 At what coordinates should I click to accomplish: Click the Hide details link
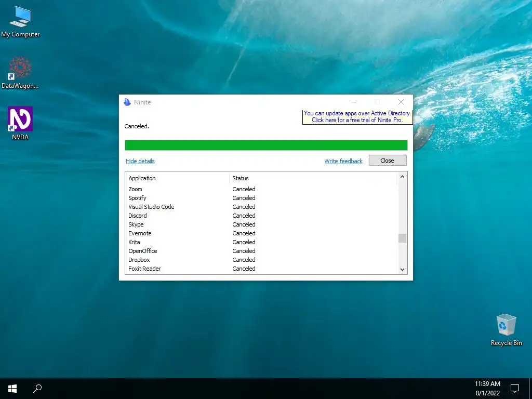pos(140,161)
